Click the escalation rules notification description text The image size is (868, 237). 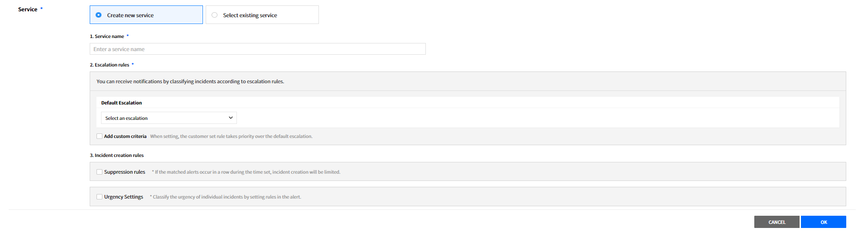pos(190,81)
